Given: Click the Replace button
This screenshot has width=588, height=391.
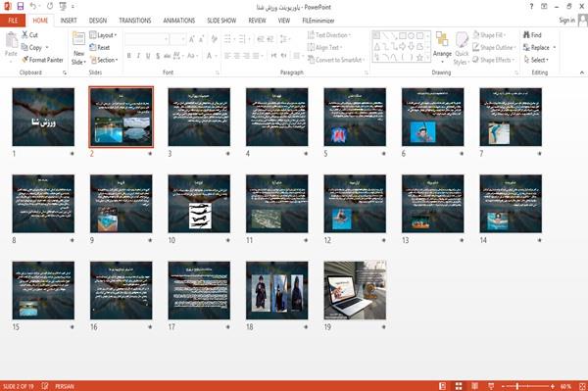Looking at the screenshot, I should pyautogui.click(x=539, y=47).
